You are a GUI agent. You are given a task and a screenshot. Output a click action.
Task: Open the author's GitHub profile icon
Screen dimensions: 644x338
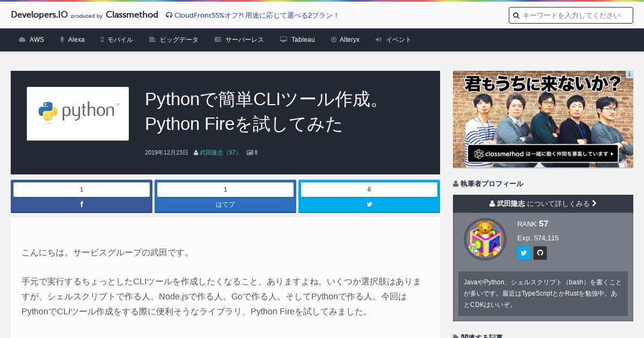540,253
